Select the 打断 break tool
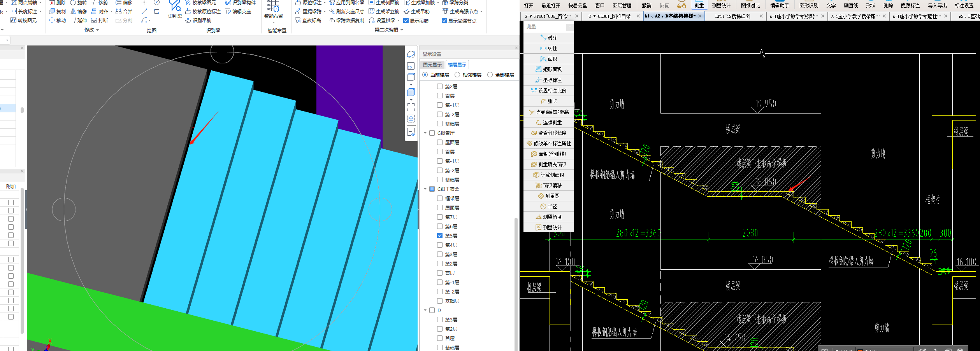 100,20
